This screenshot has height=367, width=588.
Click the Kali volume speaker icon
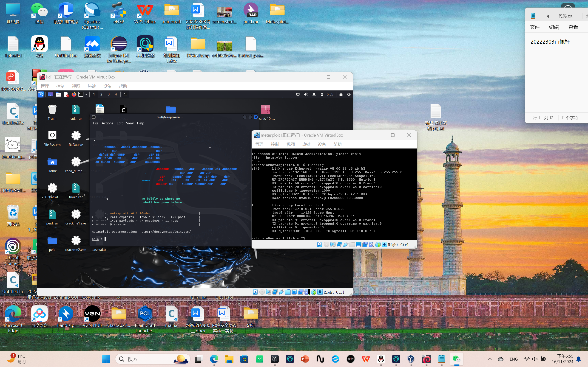(x=306, y=94)
